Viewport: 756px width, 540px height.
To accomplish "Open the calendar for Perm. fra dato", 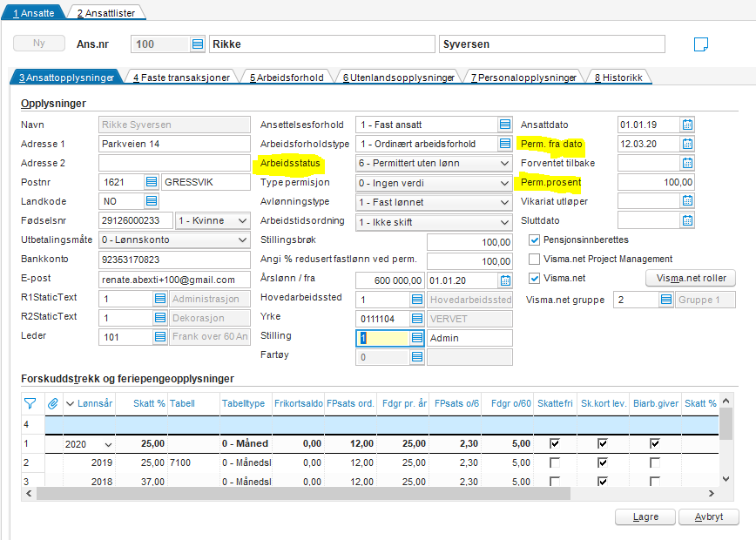I will (687, 144).
